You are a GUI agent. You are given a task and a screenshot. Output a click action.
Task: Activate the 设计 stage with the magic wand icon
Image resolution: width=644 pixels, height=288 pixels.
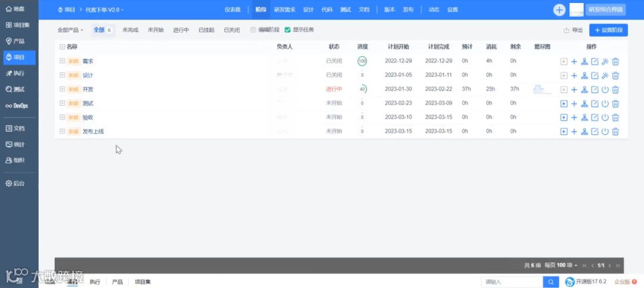[605, 76]
